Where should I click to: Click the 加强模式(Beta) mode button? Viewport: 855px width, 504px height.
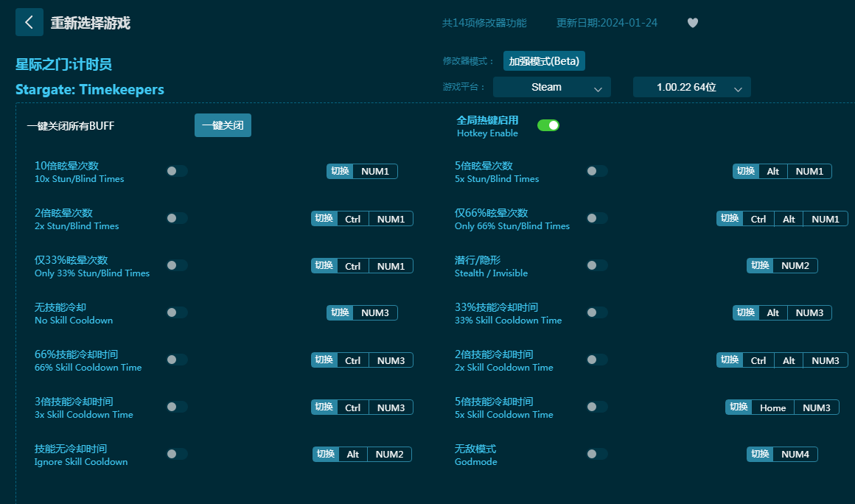coord(544,61)
